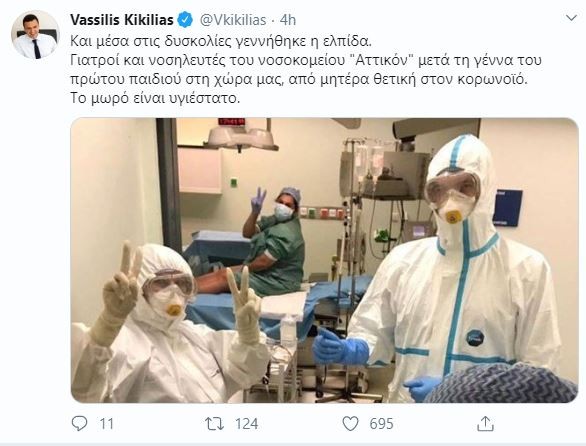Image resolution: width=586 pixels, height=446 pixels.
Task: Click the blue verified badge
Action: (x=185, y=20)
